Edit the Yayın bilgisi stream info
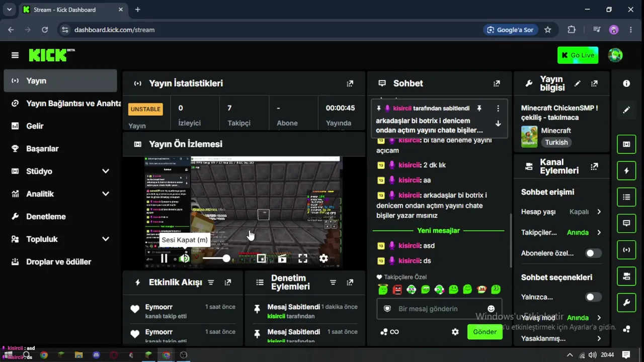Image resolution: width=644 pixels, height=362 pixels. [578, 83]
